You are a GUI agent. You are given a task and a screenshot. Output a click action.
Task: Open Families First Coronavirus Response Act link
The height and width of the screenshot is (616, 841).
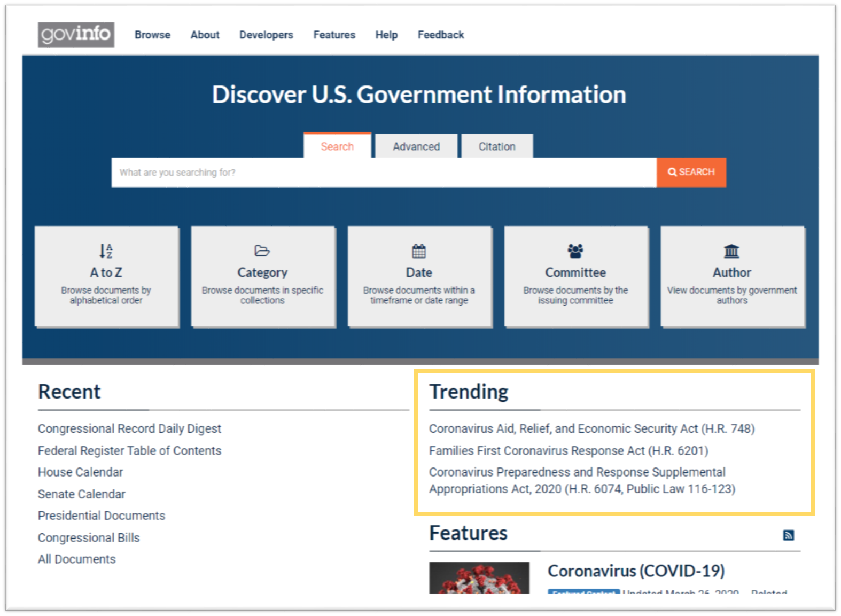click(569, 450)
